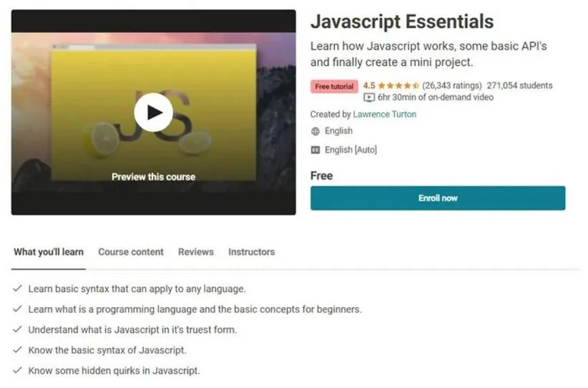Open the Course content tab

click(x=131, y=252)
